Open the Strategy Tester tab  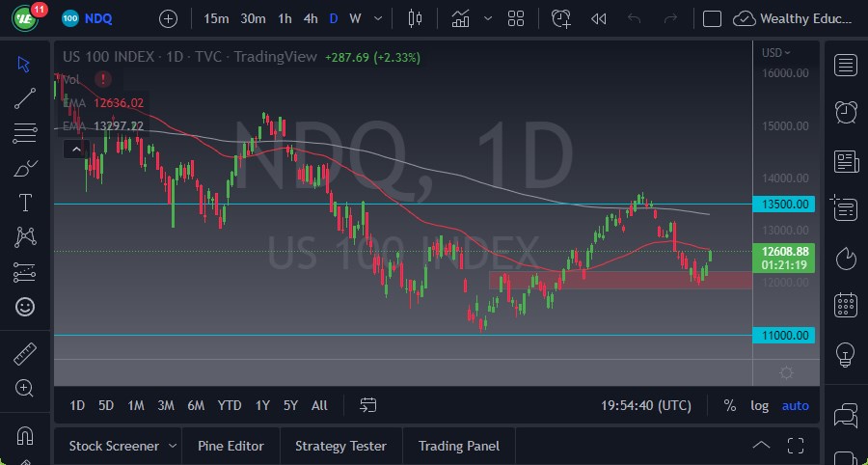point(340,446)
